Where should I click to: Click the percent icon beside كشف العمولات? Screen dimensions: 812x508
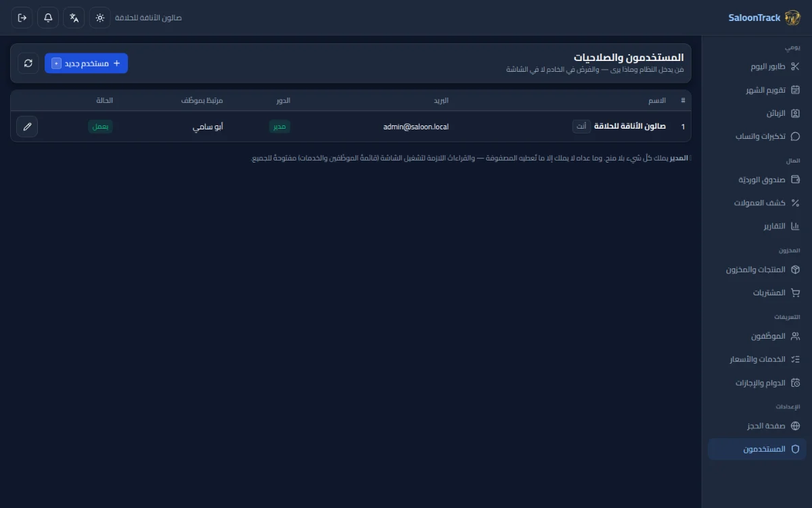[795, 203]
